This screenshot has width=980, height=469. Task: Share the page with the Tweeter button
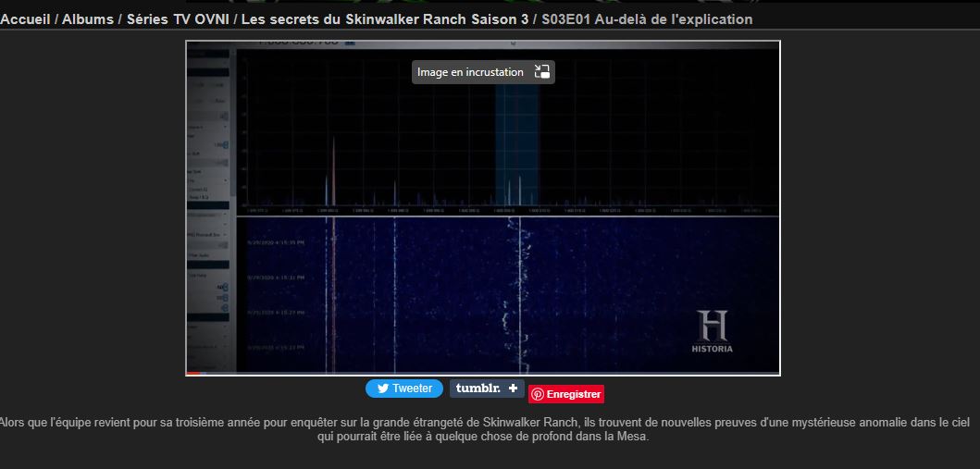point(403,389)
